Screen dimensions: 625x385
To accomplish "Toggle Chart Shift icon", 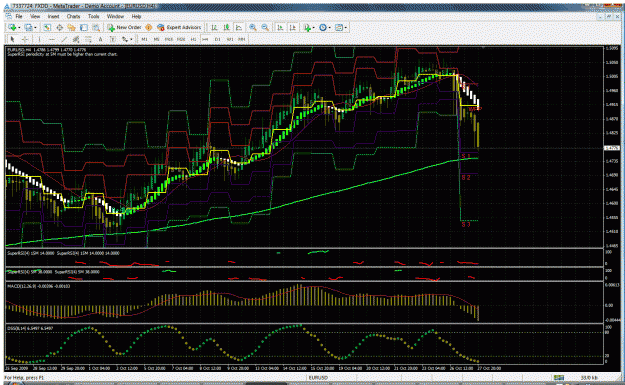I will coord(293,28).
